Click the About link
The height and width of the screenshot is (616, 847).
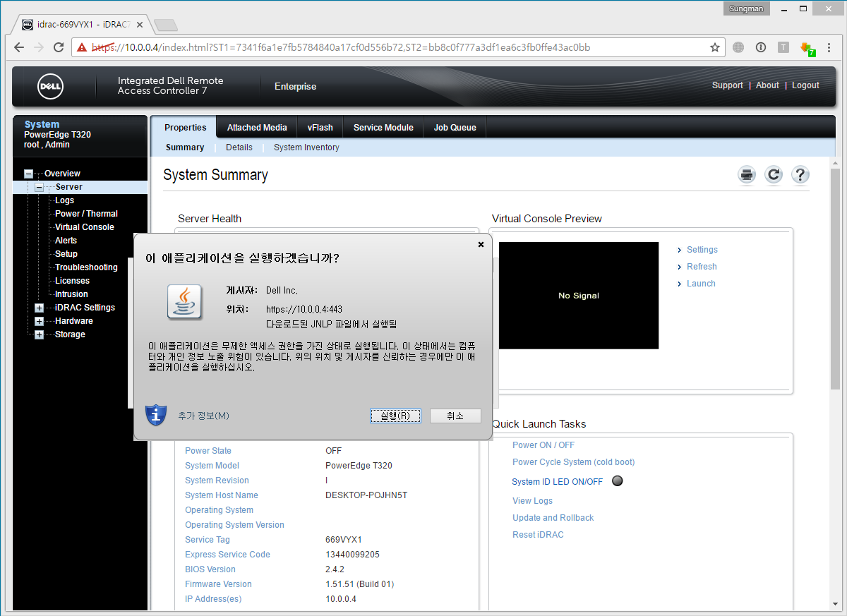[x=767, y=85]
